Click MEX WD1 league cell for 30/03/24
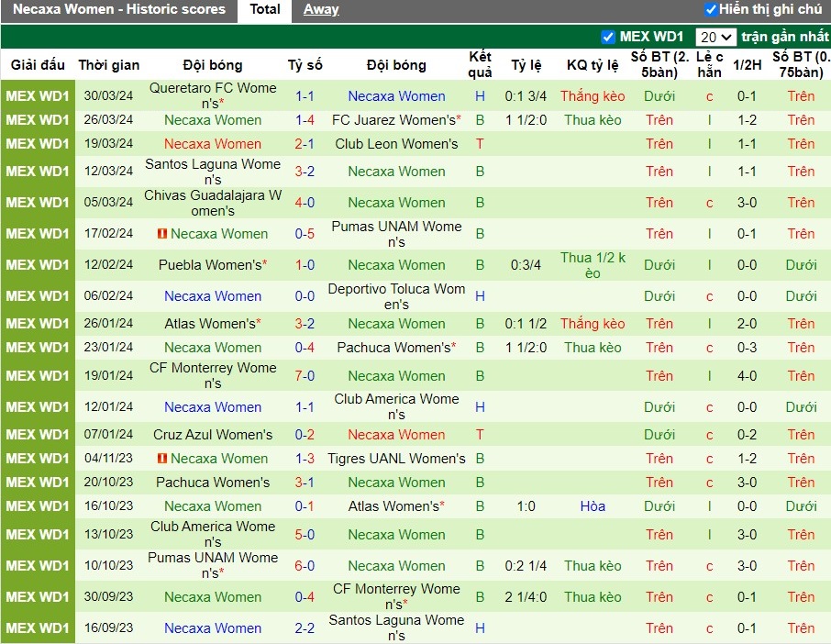 [x=38, y=96]
